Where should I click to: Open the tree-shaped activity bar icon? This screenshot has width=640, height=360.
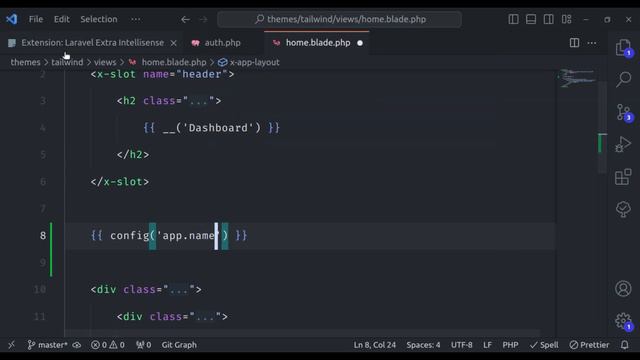(623, 209)
